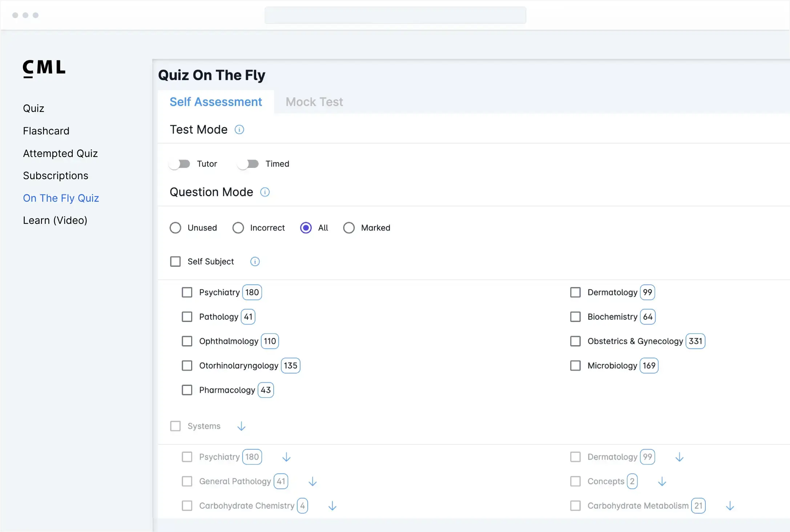The height and width of the screenshot is (532, 790).
Task: Open Learn (Video) sidebar link
Action: click(55, 220)
